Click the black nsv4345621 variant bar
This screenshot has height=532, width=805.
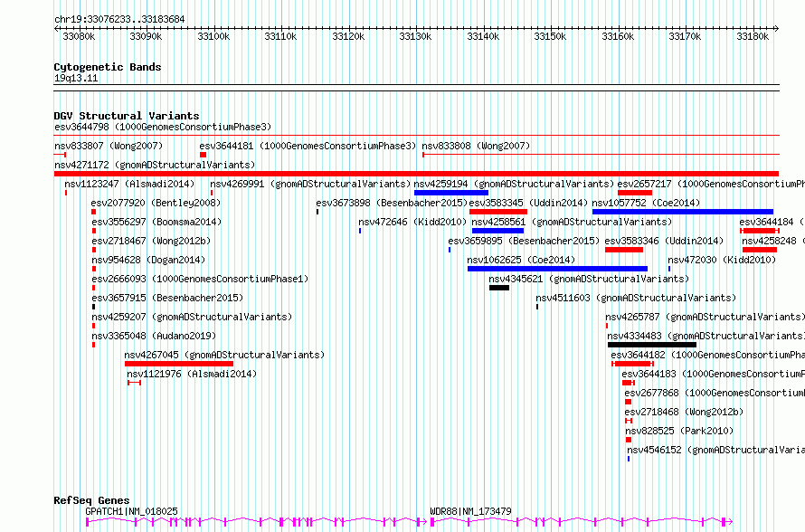coord(499,288)
